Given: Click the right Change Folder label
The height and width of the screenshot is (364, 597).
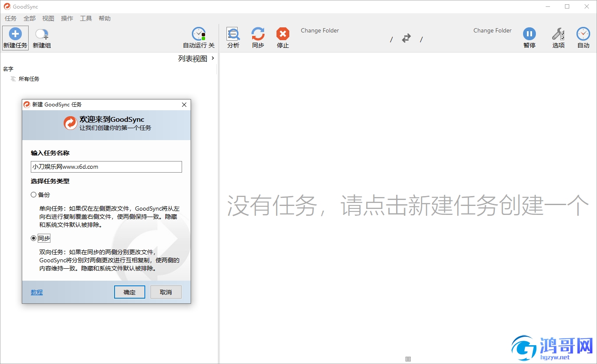Looking at the screenshot, I should coord(492,30).
